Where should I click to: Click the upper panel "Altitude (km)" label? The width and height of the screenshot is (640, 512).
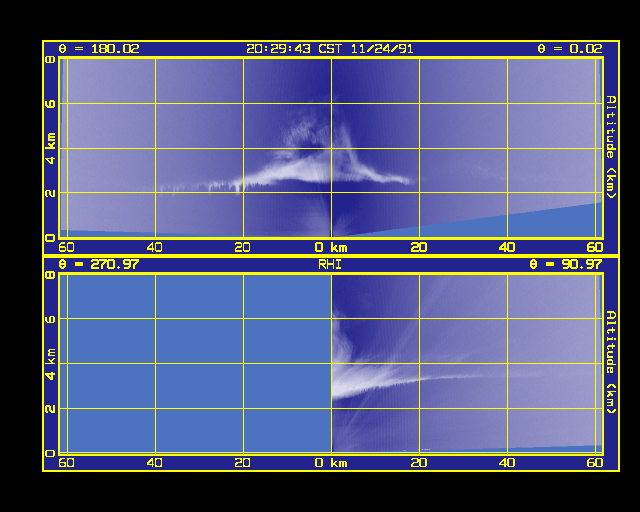click(611, 147)
